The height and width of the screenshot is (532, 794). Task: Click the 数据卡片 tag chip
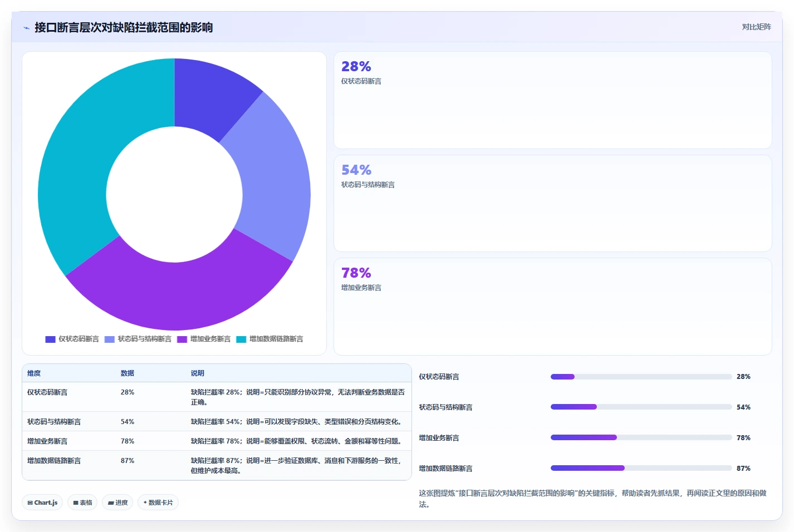pyautogui.click(x=158, y=503)
